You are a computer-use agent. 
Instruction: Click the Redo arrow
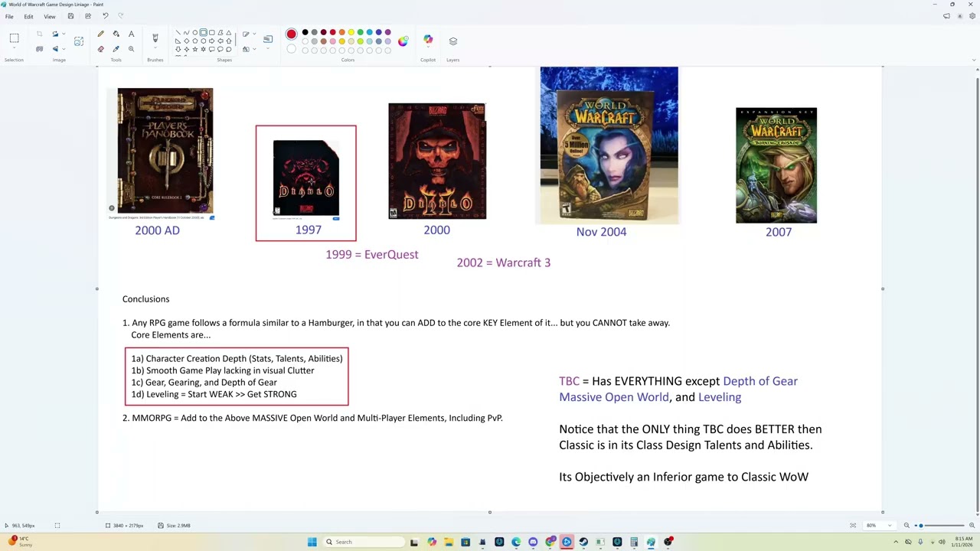120,16
